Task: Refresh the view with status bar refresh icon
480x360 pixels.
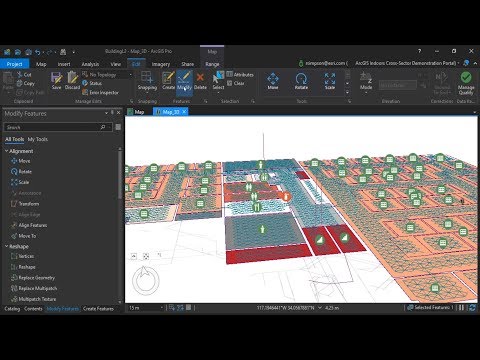Action: [472, 308]
